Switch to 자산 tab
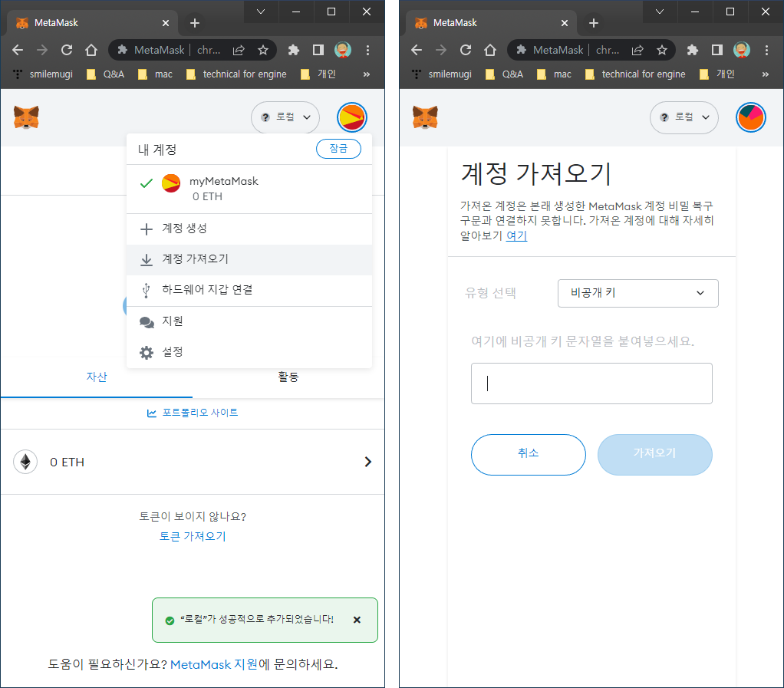 coord(97,377)
